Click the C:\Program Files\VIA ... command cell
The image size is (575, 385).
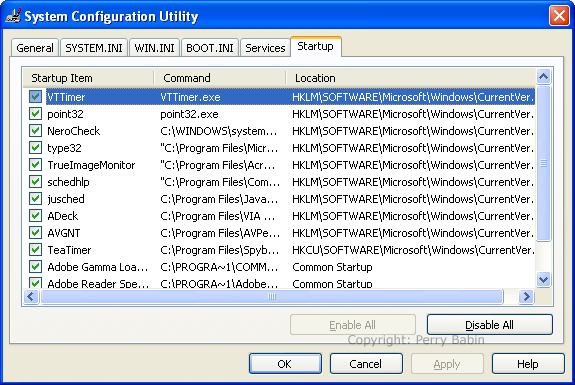click(217, 216)
